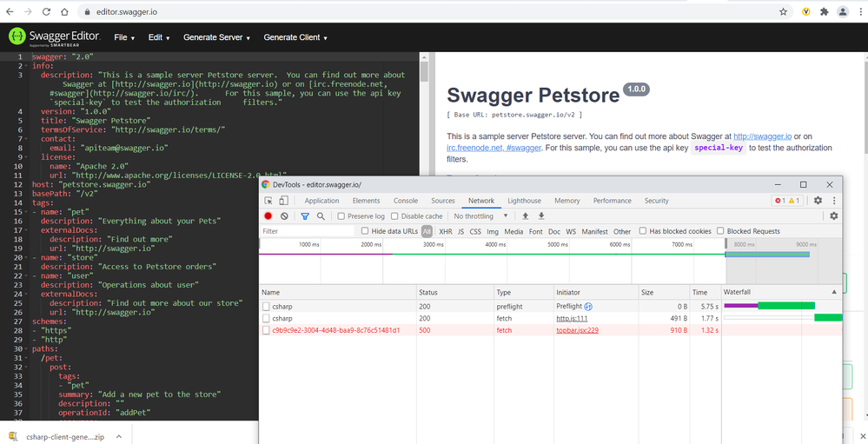Viewport: 868px width, 444px height.
Task: Open the topbar.jsx:229 initiator link
Action: (577, 330)
